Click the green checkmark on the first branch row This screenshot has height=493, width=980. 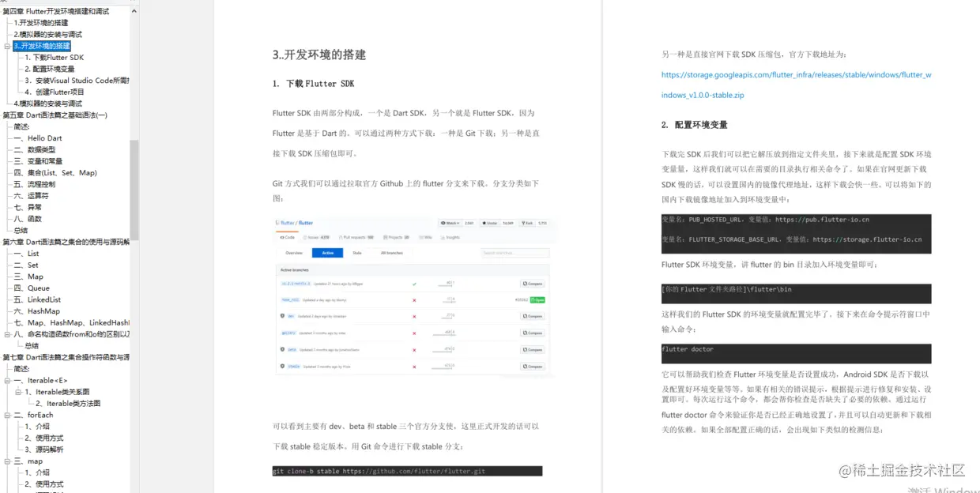click(413, 283)
